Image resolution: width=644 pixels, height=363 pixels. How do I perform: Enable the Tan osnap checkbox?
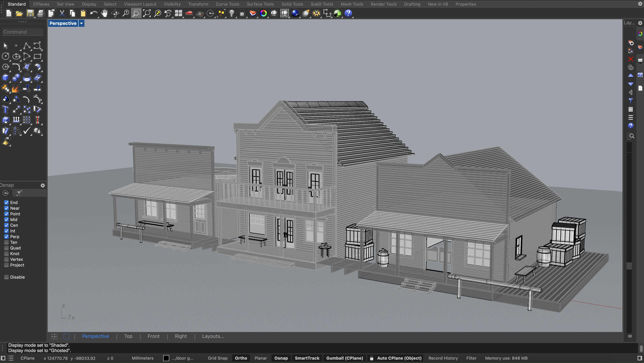[6, 242]
